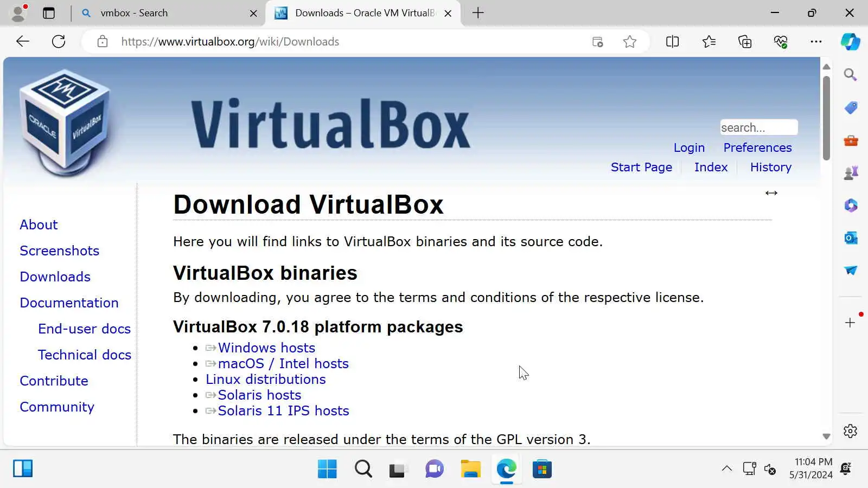Open Technical docs link
Screen dimensions: 868x488
click(85, 355)
